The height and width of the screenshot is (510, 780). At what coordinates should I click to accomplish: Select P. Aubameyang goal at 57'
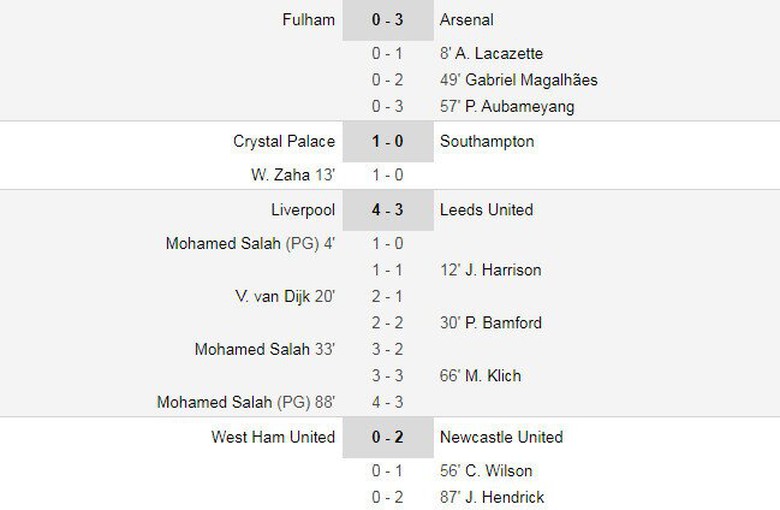click(x=507, y=106)
